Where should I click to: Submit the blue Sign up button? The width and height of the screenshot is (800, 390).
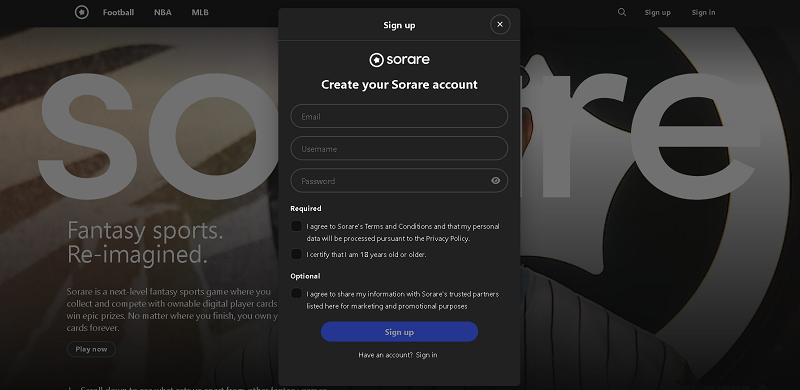tap(399, 332)
